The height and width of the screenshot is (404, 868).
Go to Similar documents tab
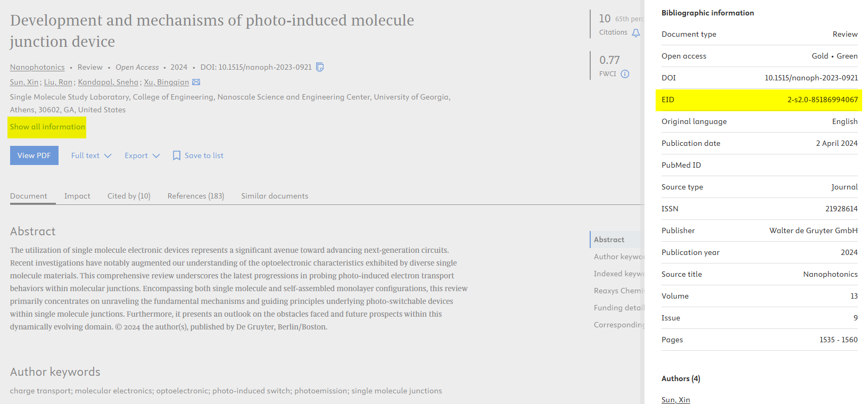pos(275,196)
